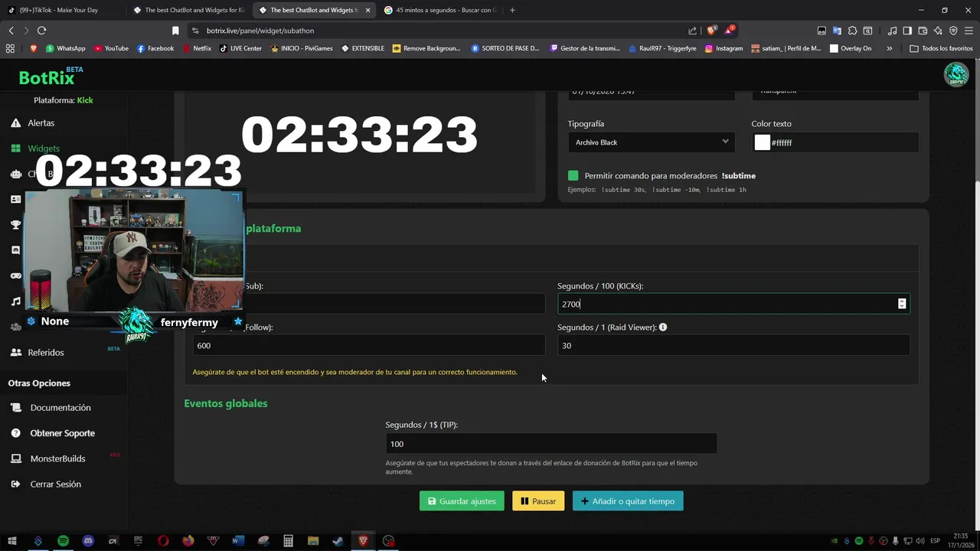Open the Brave Shields lion icon
Screen dimensions: 980x551
pos(711,31)
